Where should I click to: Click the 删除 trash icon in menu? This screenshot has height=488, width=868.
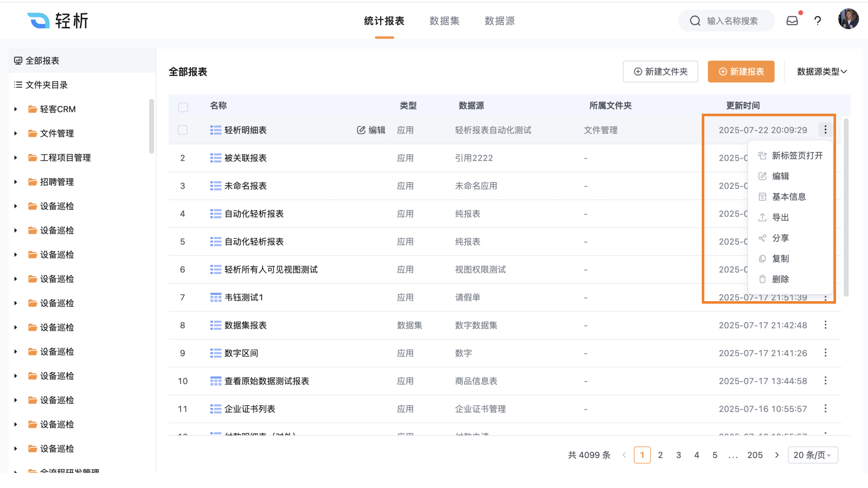point(762,279)
